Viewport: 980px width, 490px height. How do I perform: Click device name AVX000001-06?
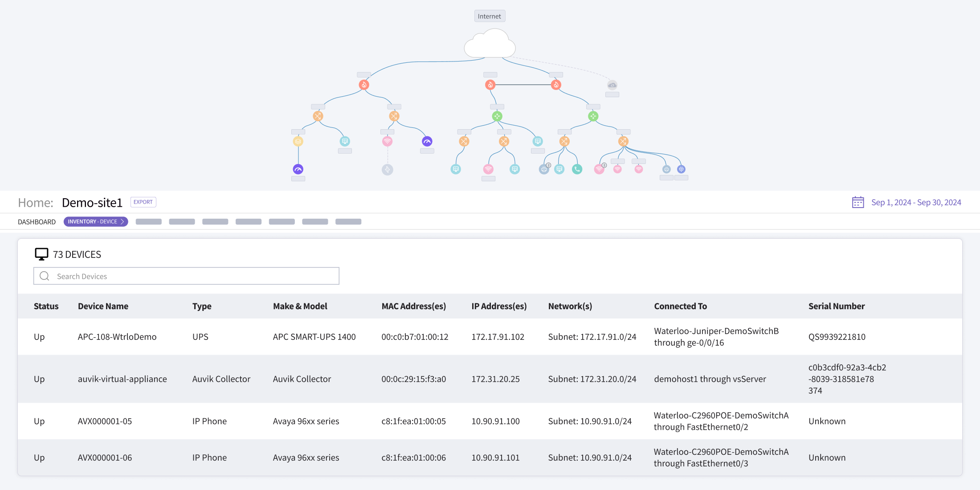point(105,458)
